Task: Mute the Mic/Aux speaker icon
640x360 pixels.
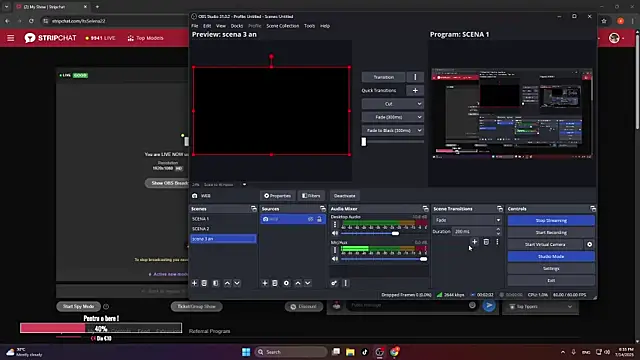Action: coord(335,259)
